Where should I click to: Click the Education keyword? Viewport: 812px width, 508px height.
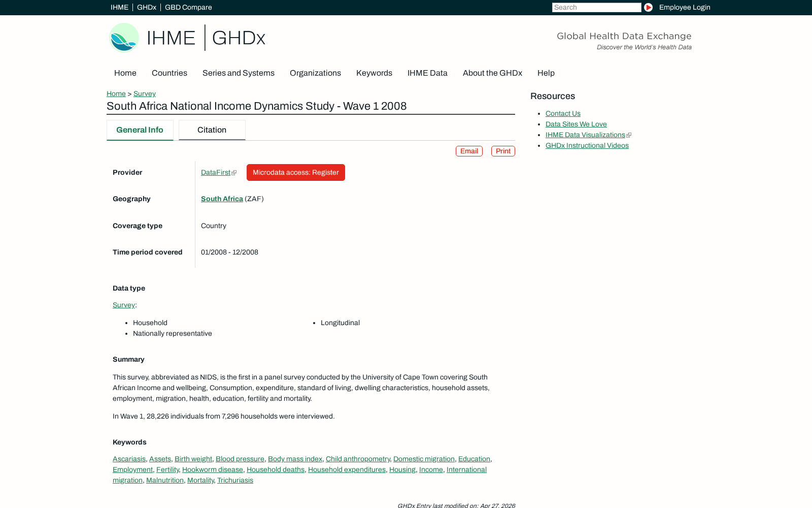click(474, 459)
